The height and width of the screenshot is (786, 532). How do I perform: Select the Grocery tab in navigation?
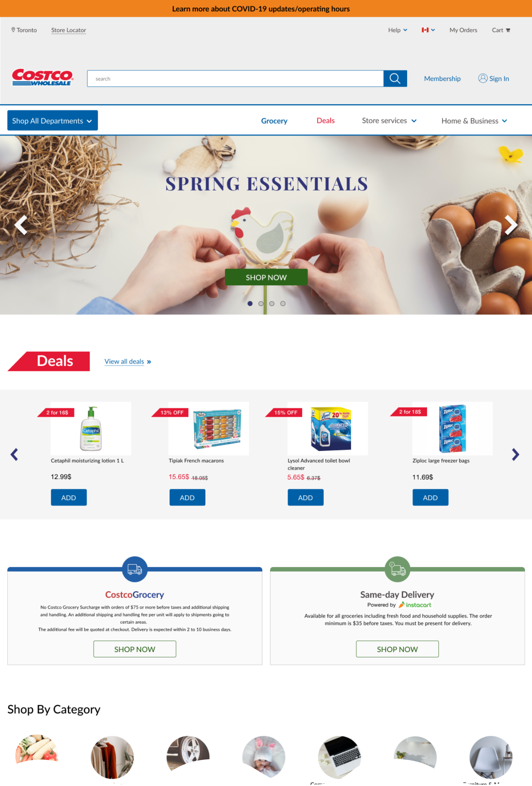pos(274,121)
